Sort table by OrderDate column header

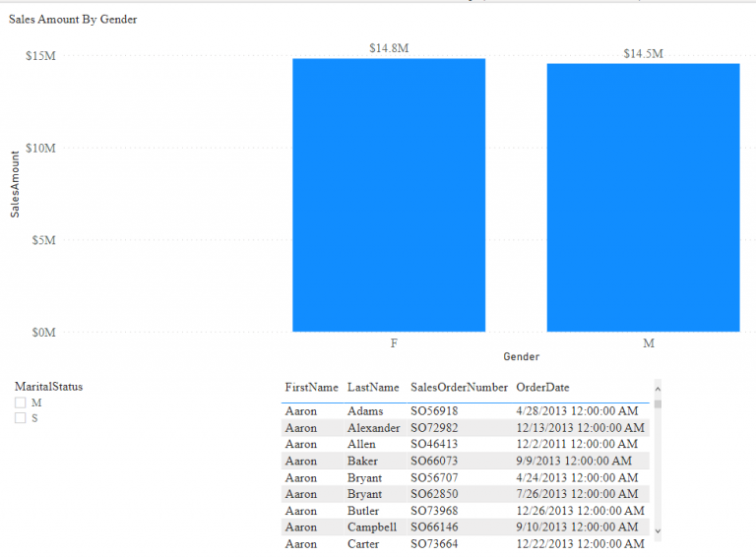tap(542, 388)
